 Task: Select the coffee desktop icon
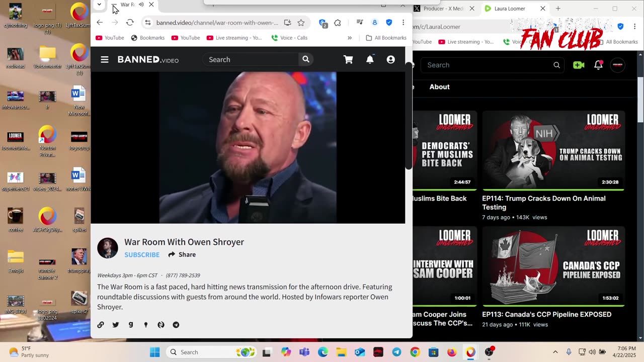pyautogui.click(x=16, y=219)
